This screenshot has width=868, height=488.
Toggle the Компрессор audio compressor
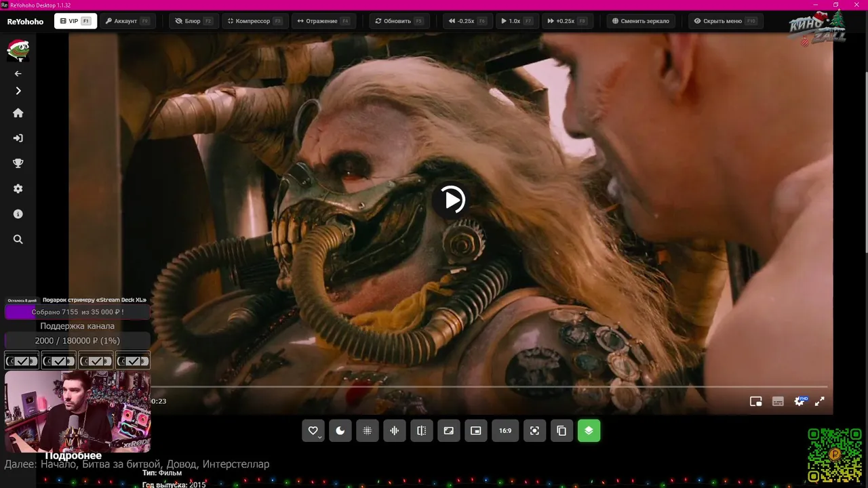pyautogui.click(x=255, y=21)
